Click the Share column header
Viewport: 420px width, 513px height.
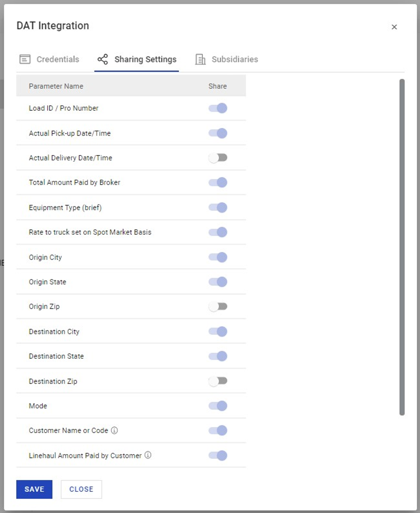(x=217, y=86)
